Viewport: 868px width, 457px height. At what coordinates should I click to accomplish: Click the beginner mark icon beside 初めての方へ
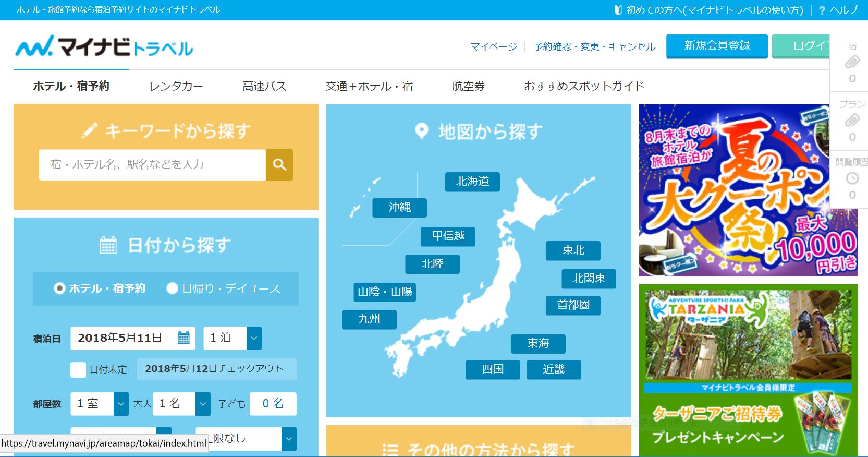click(618, 10)
